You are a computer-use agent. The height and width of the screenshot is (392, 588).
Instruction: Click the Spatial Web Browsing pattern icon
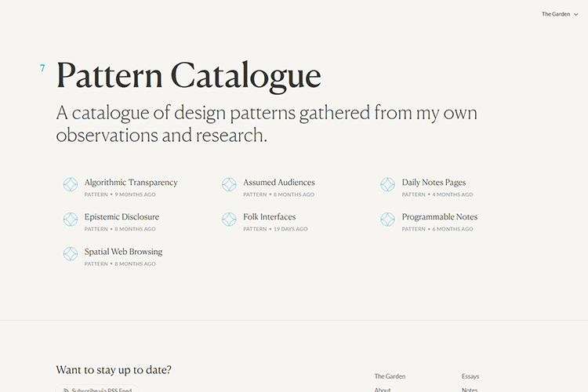click(x=71, y=254)
